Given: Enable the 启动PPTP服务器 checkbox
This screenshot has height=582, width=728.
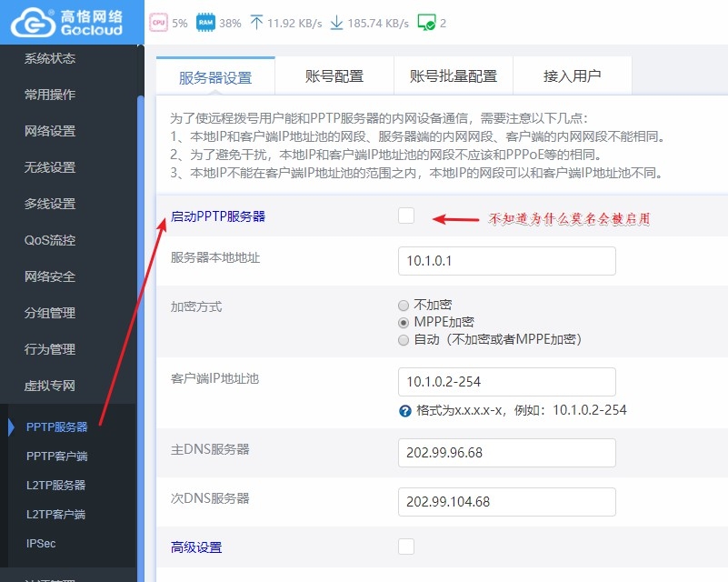Looking at the screenshot, I should point(406,216).
